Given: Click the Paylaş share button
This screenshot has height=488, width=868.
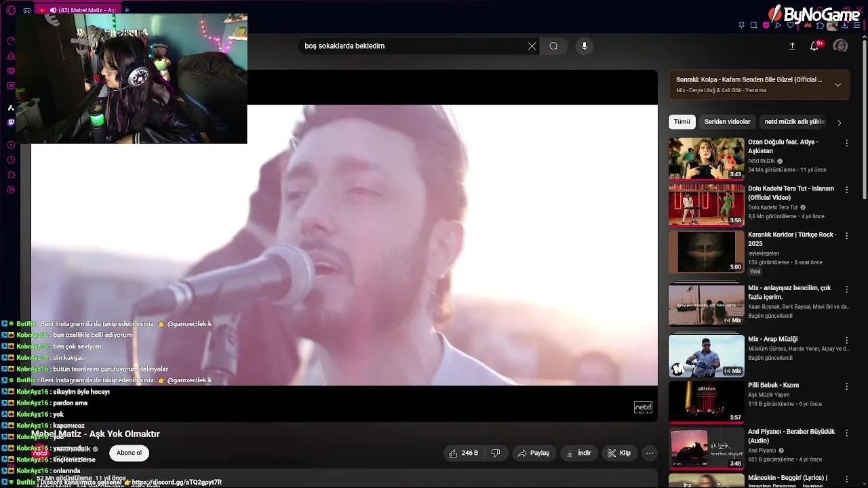Looking at the screenshot, I should (x=533, y=453).
